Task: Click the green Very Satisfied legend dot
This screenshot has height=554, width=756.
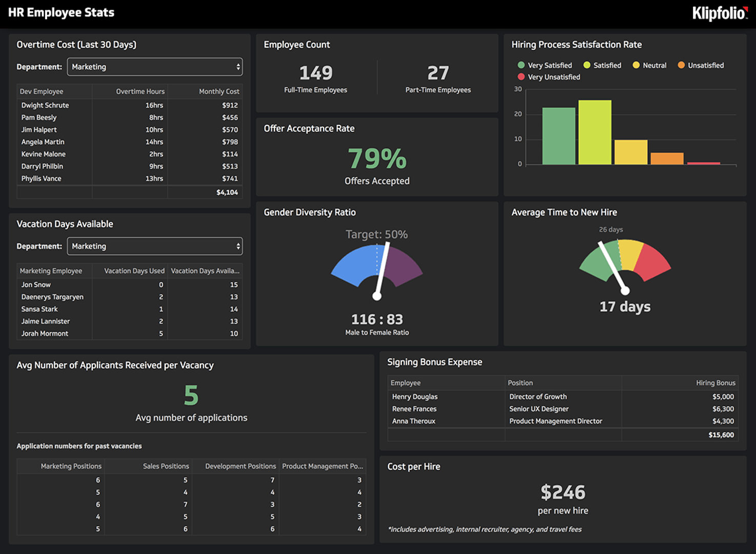Action: pos(521,65)
